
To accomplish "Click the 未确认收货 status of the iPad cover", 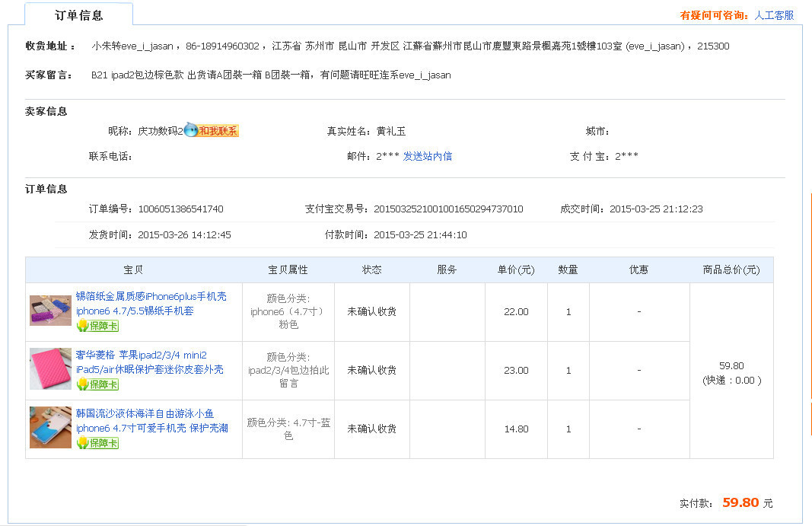I will tap(371, 370).
